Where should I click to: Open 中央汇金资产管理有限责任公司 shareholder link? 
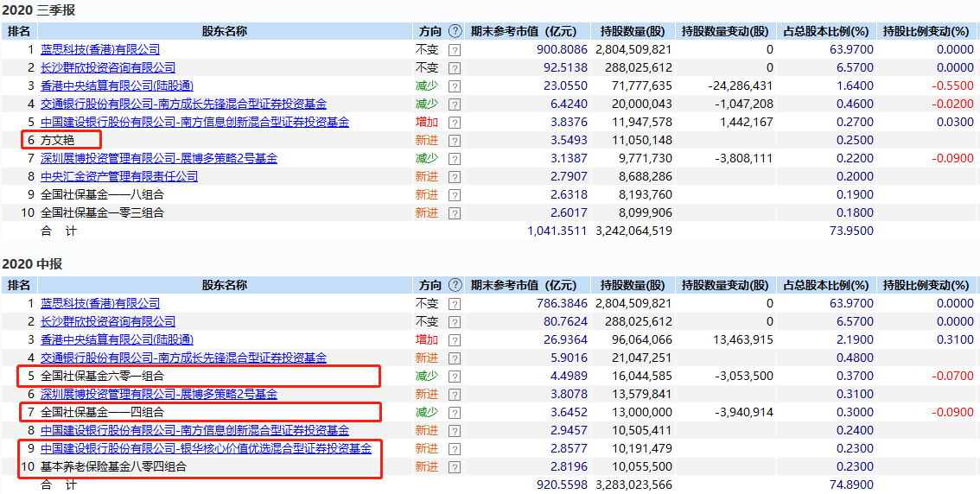tap(119, 176)
